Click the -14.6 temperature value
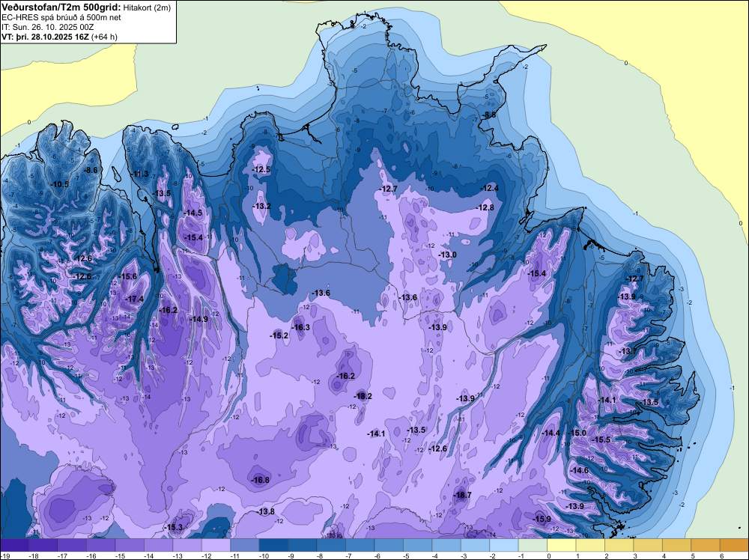749x560 pixels. click(580, 471)
